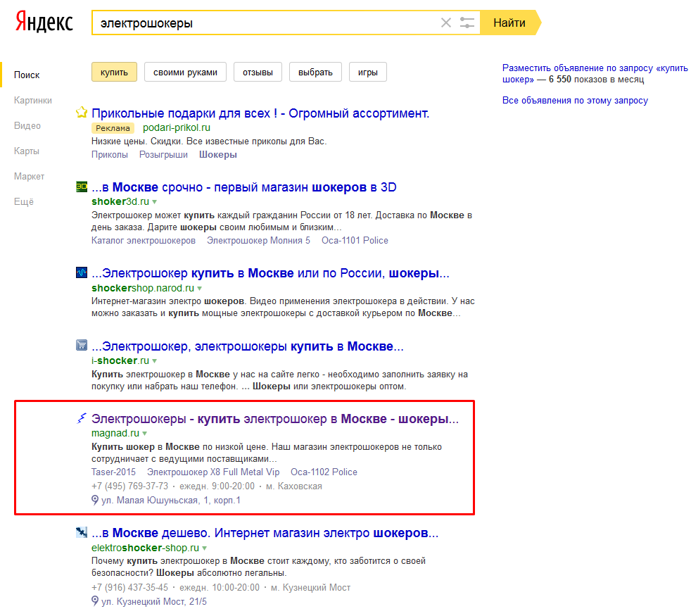Toggle the 'своими руками' query filter
Screen dimensions: 691x616
pyautogui.click(x=185, y=72)
